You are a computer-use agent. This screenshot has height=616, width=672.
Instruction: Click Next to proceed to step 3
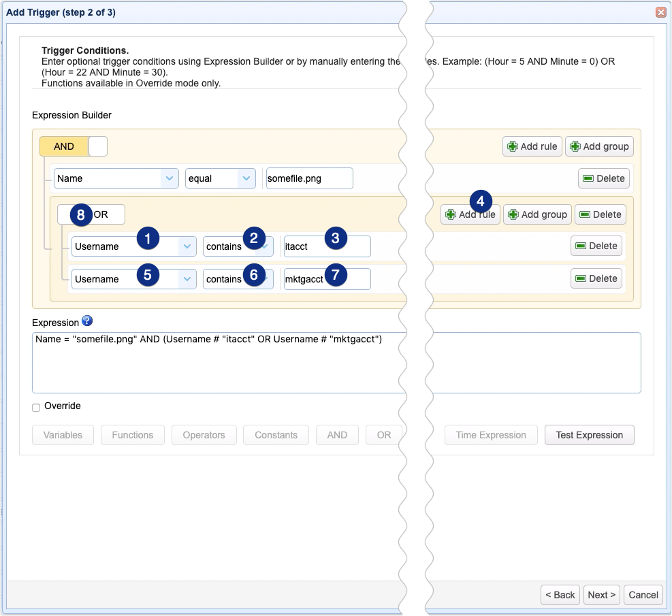(x=601, y=594)
